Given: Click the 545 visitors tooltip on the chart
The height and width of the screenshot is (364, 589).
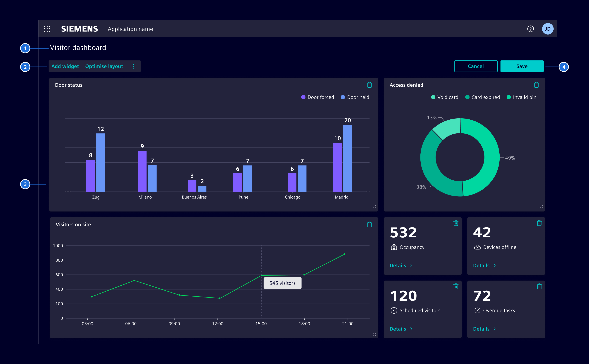Looking at the screenshot, I should [282, 283].
